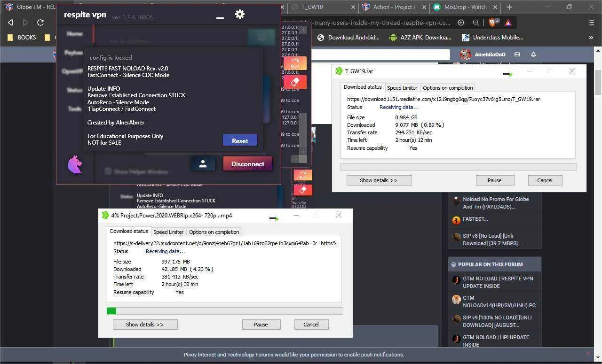The height and width of the screenshot is (364, 602).
Task: Open a new browser tab
Action: (x=509, y=7)
